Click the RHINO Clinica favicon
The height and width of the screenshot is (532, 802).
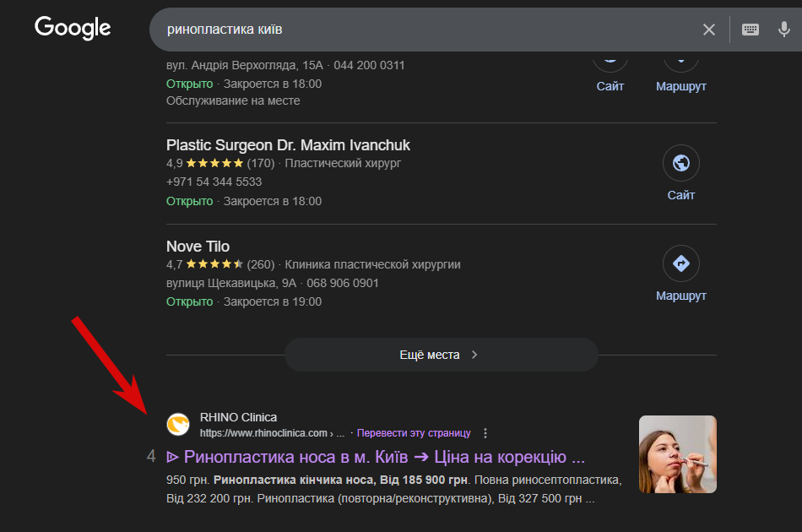click(x=178, y=424)
